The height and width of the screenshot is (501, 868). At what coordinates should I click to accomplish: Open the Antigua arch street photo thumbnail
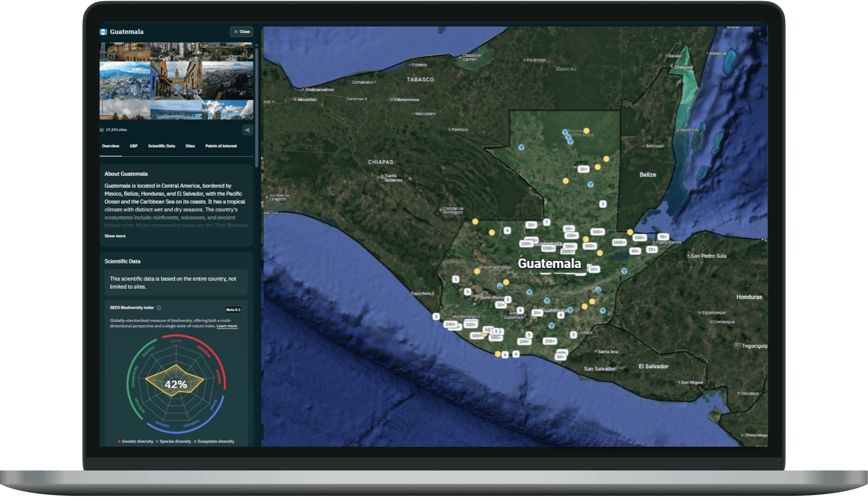[176, 81]
